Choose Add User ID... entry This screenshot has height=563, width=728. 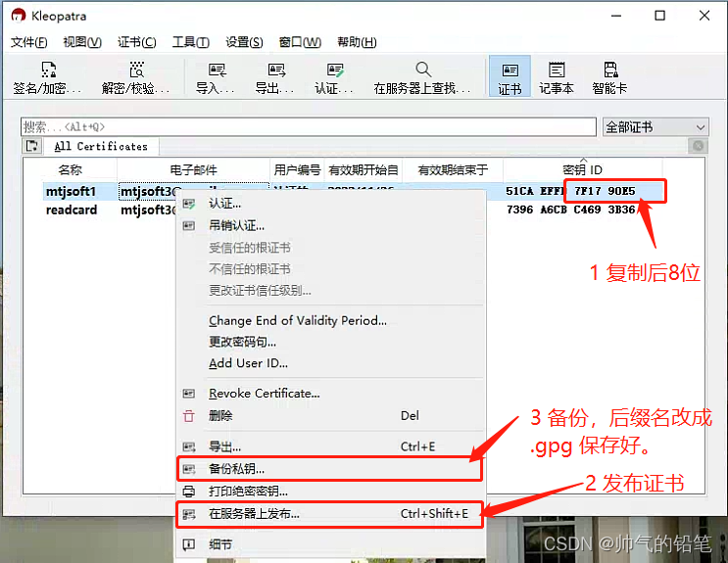330,363
